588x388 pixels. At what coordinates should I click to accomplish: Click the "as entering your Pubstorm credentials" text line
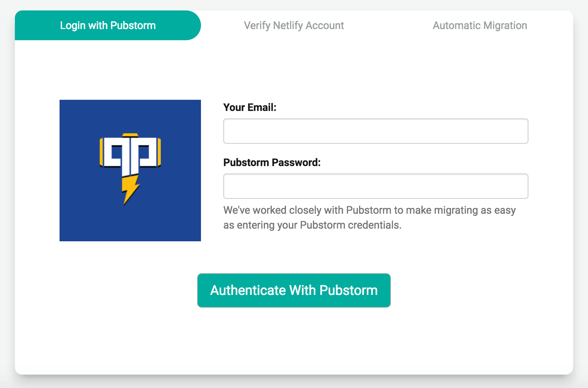312,225
